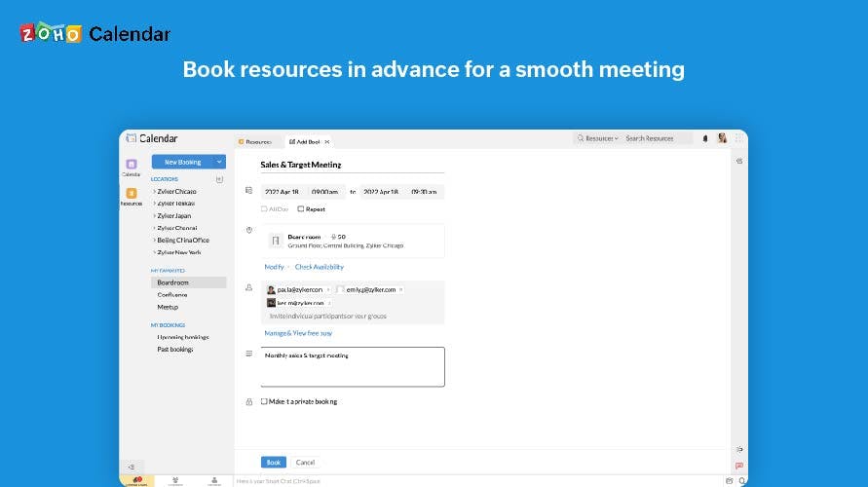Close the Add Booking tab

coord(327,142)
